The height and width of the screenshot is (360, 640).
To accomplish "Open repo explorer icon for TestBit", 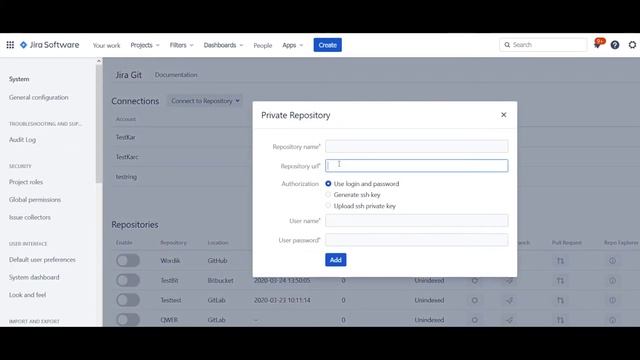I will 612,280.
